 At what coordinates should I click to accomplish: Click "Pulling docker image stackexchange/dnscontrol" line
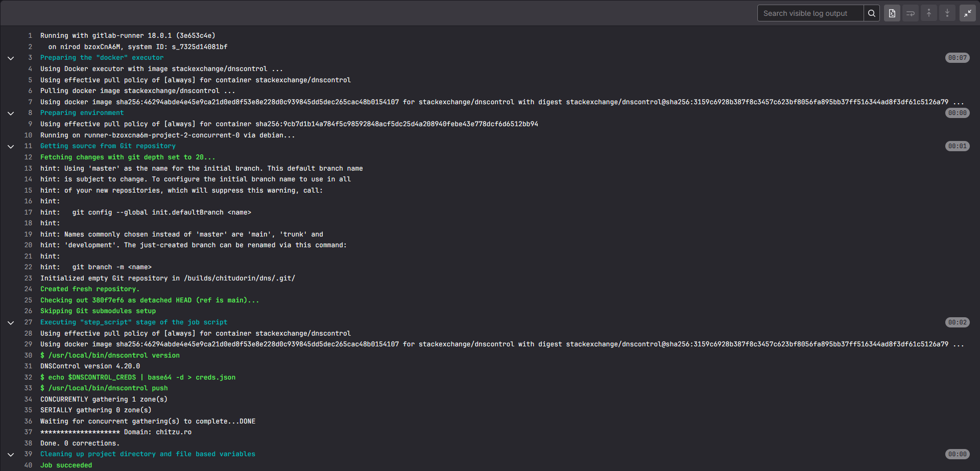(138, 91)
